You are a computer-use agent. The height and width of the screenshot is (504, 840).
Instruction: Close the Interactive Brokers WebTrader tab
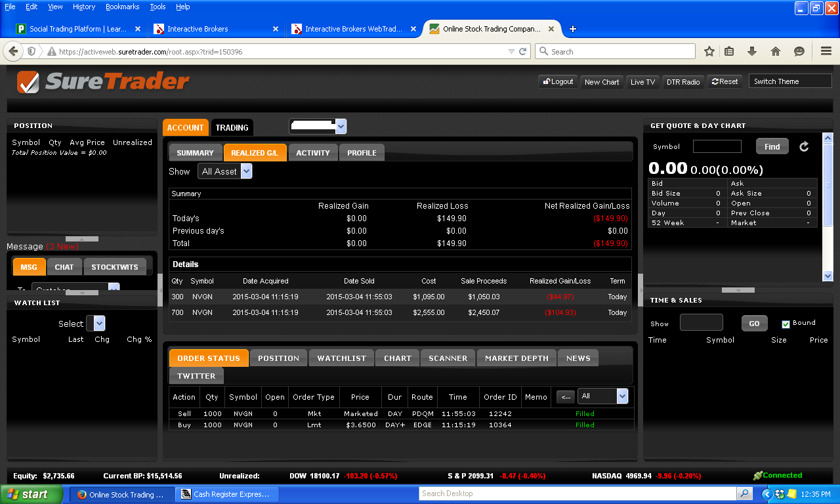pyautogui.click(x=413, y=29)
